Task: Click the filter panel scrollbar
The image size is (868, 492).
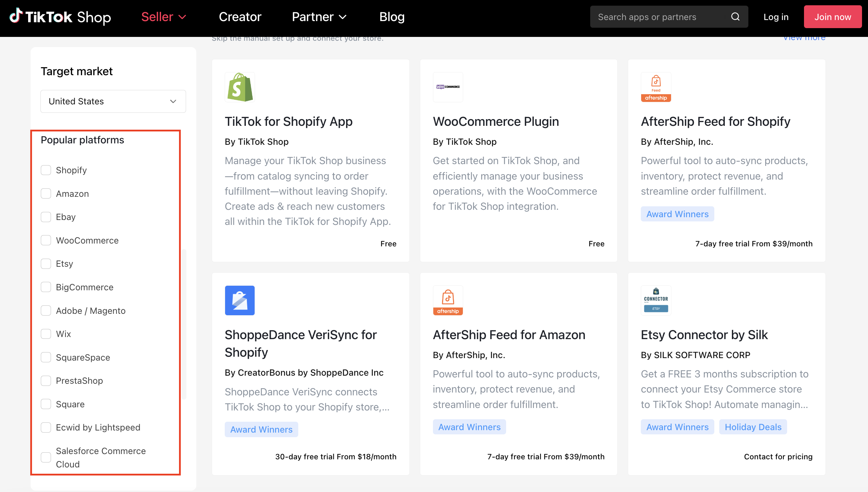Action: click(184, 324)
